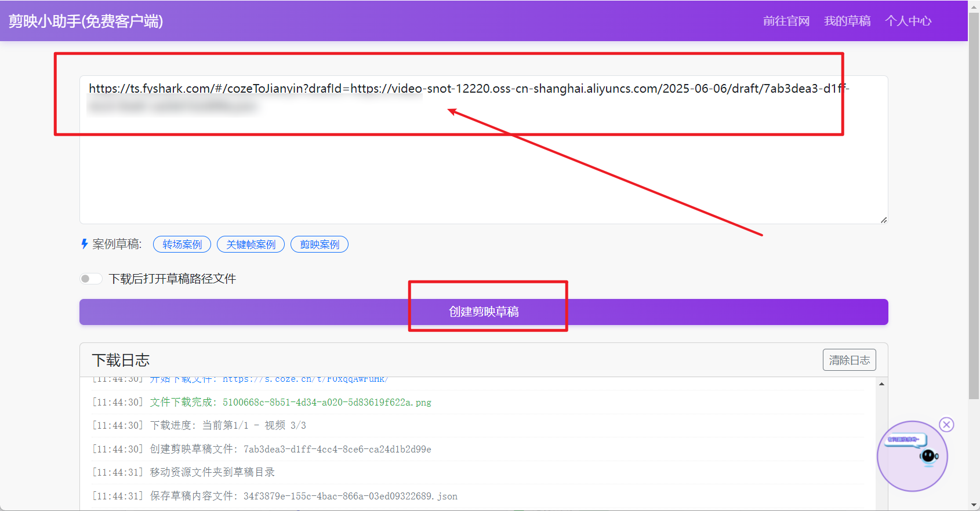This screenshot has width=980, height=511.
Task: Clear logs with 清除日志 button
Action: pos(850,360)
